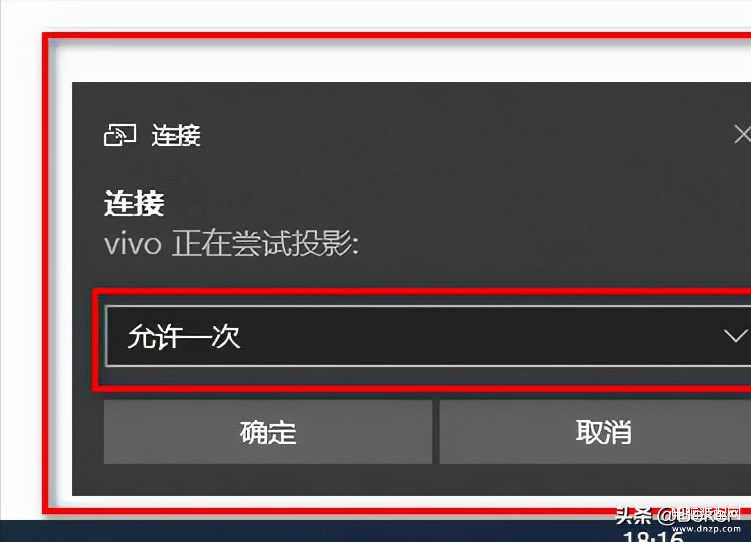Click the dark taskbar strip at bottom
This screenshot has width=751, height=542.
pos(307,531)
